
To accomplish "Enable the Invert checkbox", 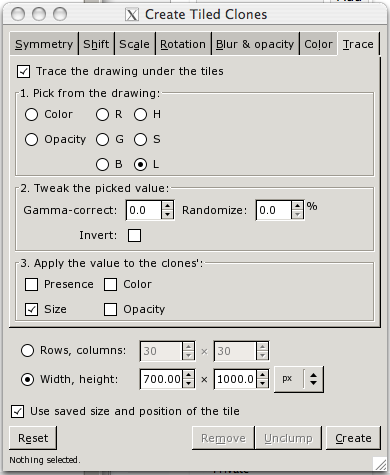I will [x=134, y=235].
